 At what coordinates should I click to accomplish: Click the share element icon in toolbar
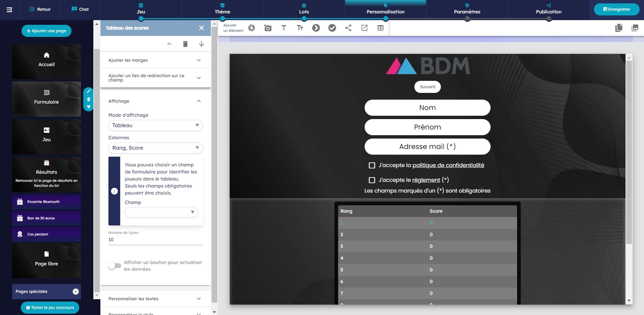pyautogui.click(x=348, y=28)
